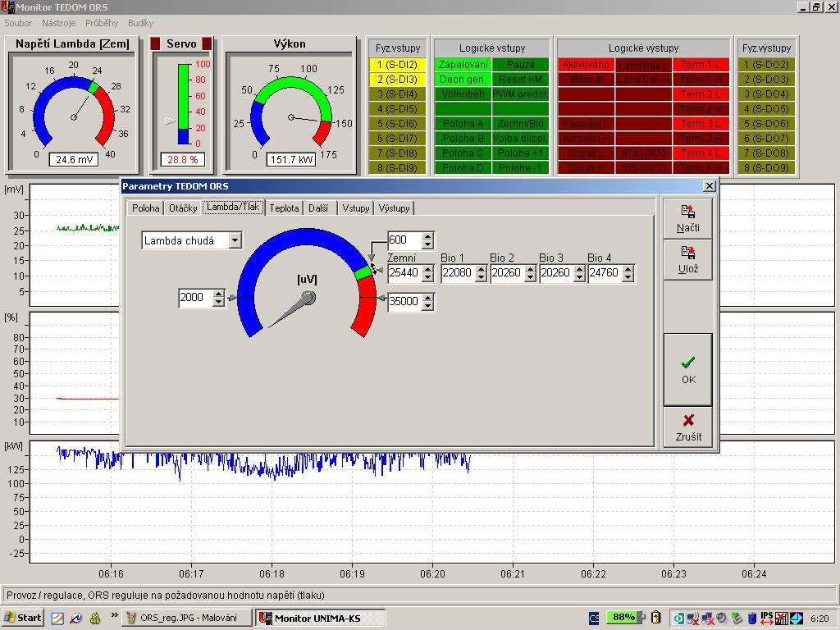Image resolution: width=840 pixels, height=630 pixels.
Task: Open the Start menu
Action: pos(23,618)
